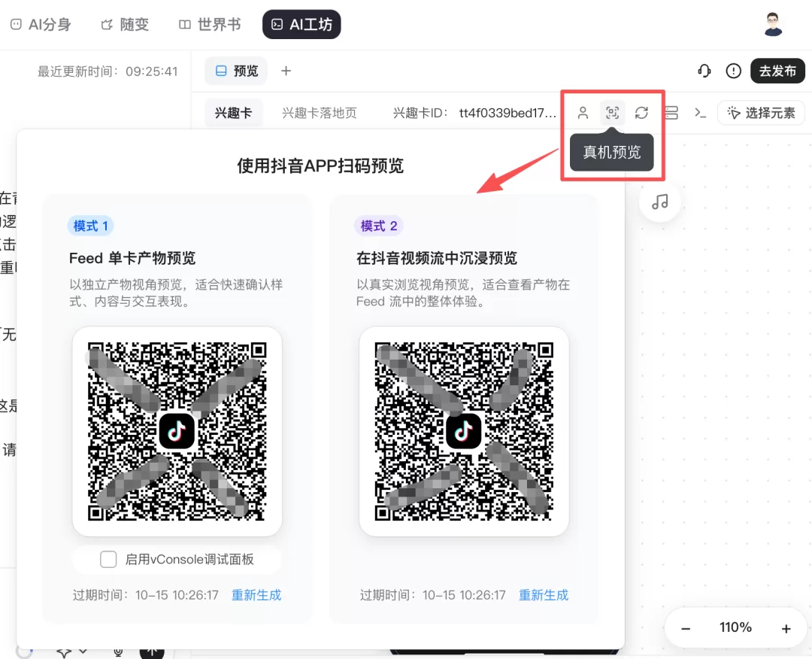812x659 pixels.
Task: Switch to the 随变 tab
Action: [125, 24]
